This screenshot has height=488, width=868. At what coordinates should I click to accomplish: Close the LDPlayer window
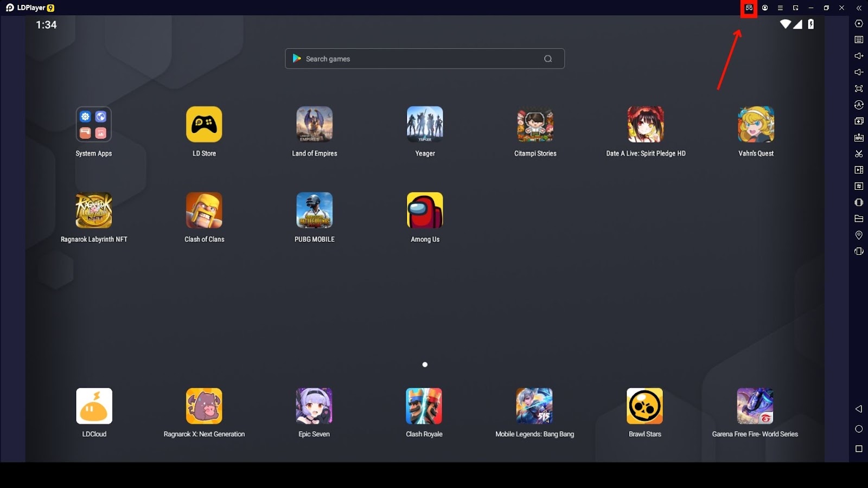[842, 8]
